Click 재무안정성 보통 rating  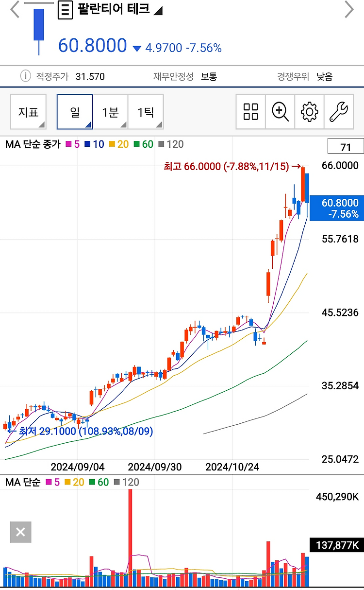pyautogui.click(x=185, y=76)
